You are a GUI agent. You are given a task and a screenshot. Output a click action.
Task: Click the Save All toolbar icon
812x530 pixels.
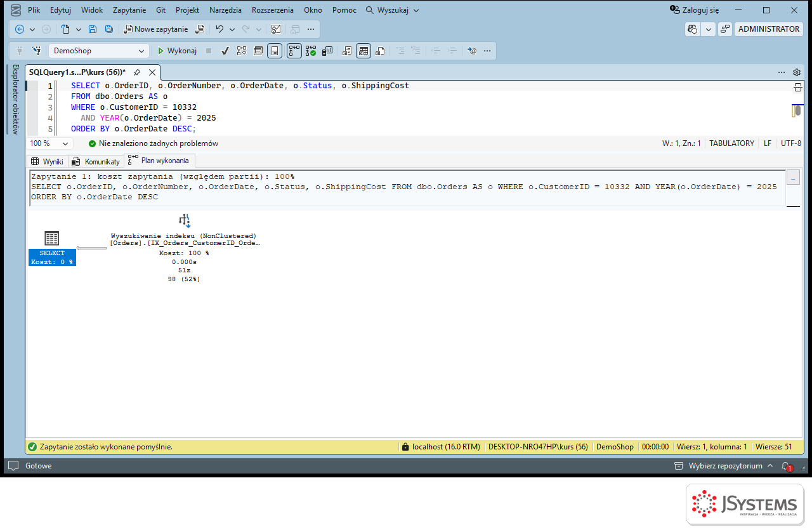pos(109,29)
